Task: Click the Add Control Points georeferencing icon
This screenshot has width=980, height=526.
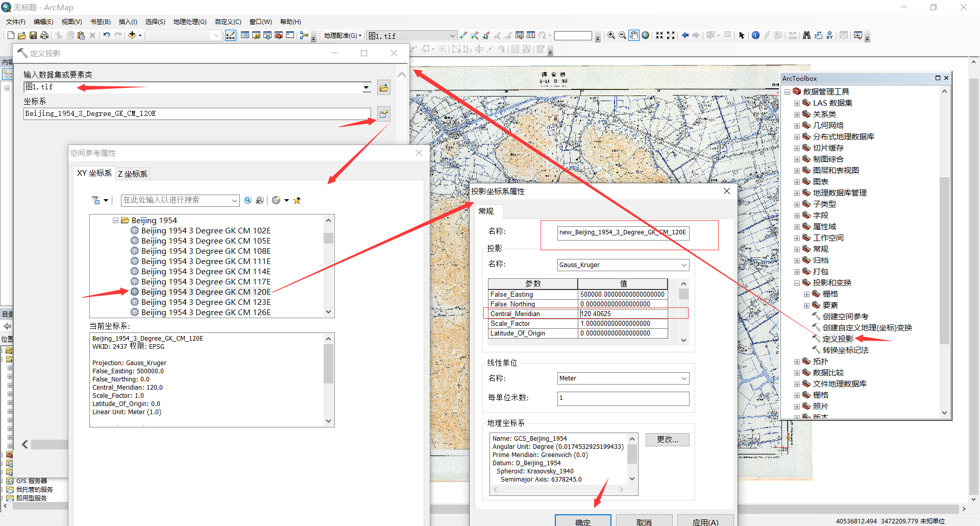Action: tap(463, 35)
